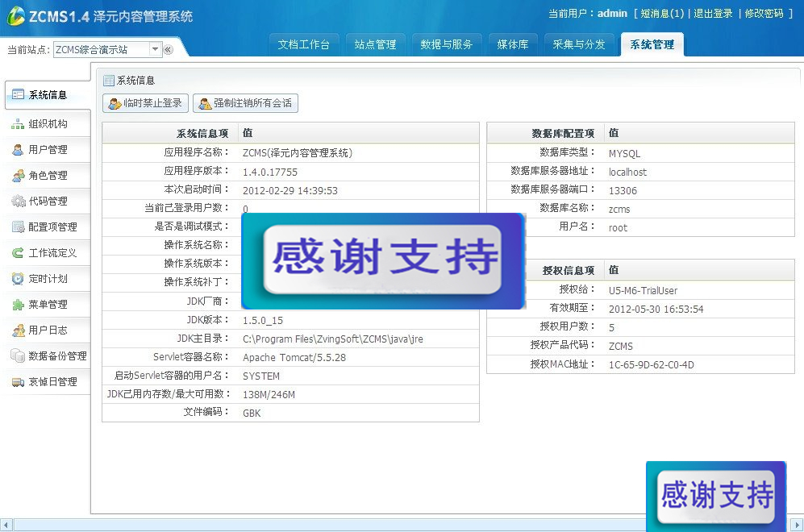Click the value Apache Tomcat/5.5.28
The height and width of the screenshot is (532, 804).
click(294, 358)
